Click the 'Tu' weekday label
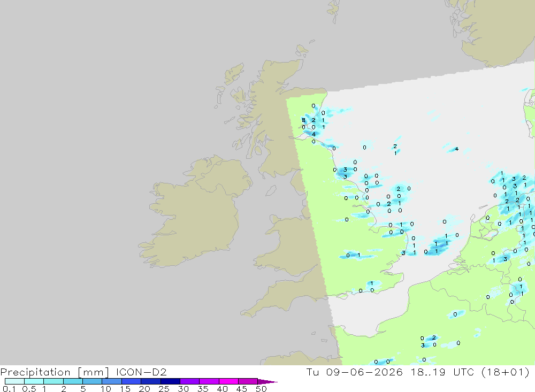Viewport: 535px width, 392px height. click(x=312, y=372)
